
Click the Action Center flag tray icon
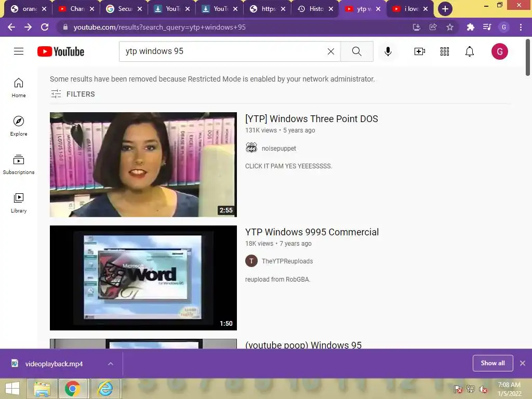pos(458,389)
